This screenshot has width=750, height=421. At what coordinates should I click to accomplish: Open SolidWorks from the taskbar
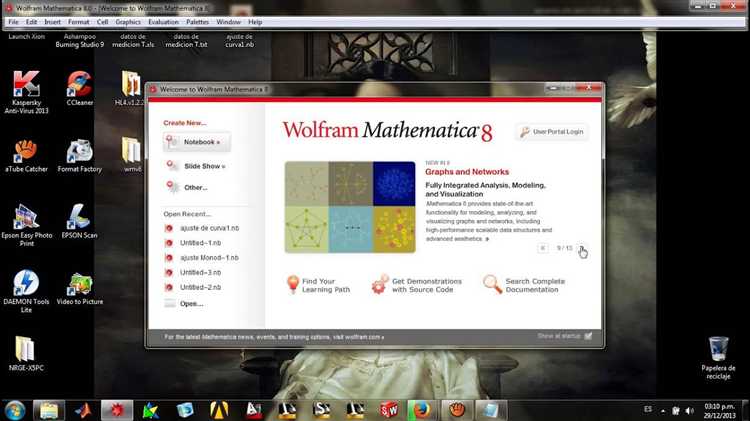point(389,410)
